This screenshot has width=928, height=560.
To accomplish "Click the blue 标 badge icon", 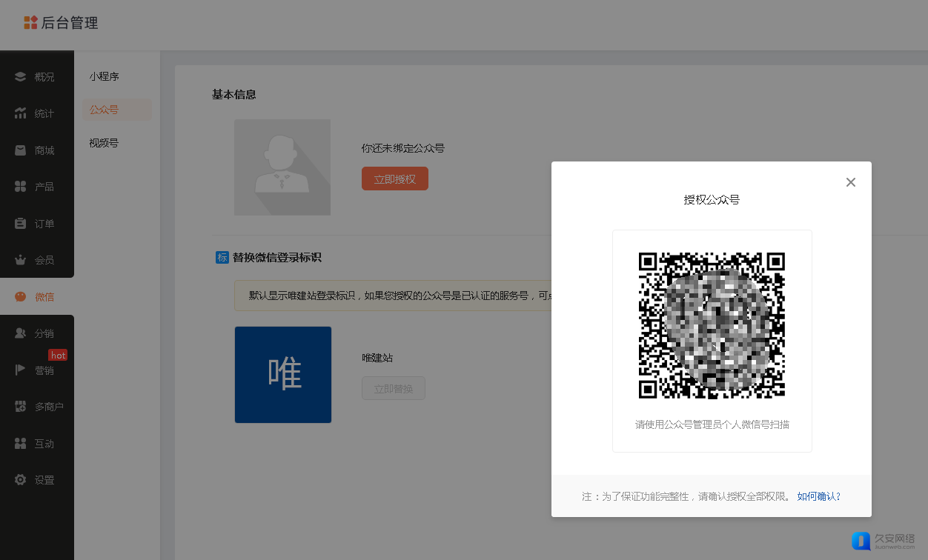I will pyautogui.click(x=222, y=258).
